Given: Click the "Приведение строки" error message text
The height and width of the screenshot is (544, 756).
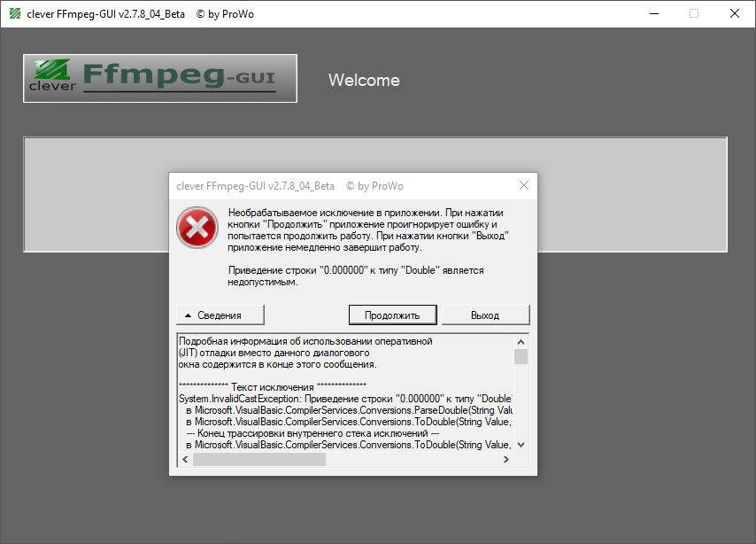Looking at the screenshot, I should tap(356, 276).
